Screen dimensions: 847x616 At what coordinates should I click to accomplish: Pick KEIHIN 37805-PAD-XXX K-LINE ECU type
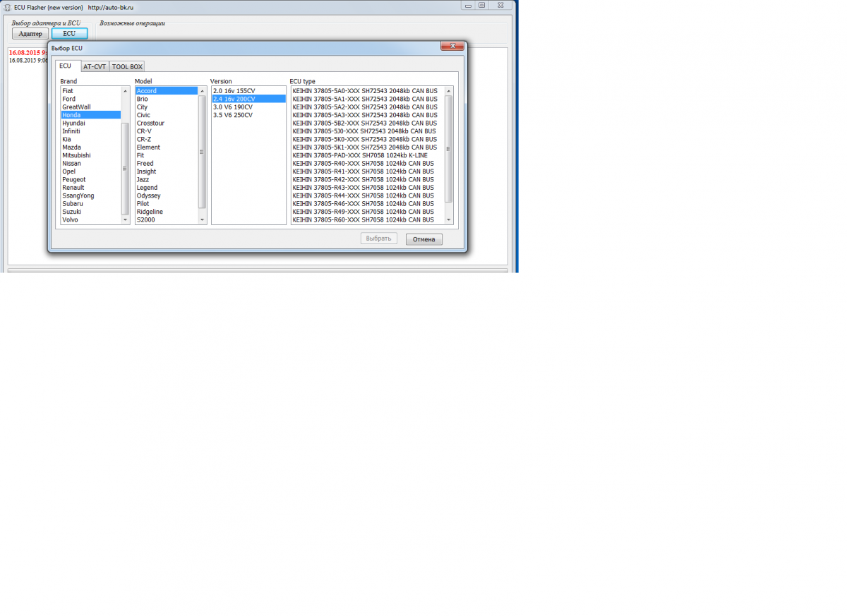(367, 155)
